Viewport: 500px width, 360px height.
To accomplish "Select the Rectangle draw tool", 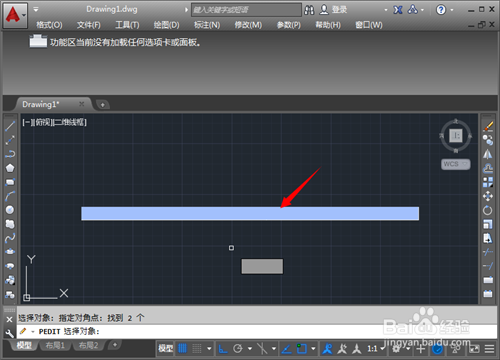I will [10, 182].
